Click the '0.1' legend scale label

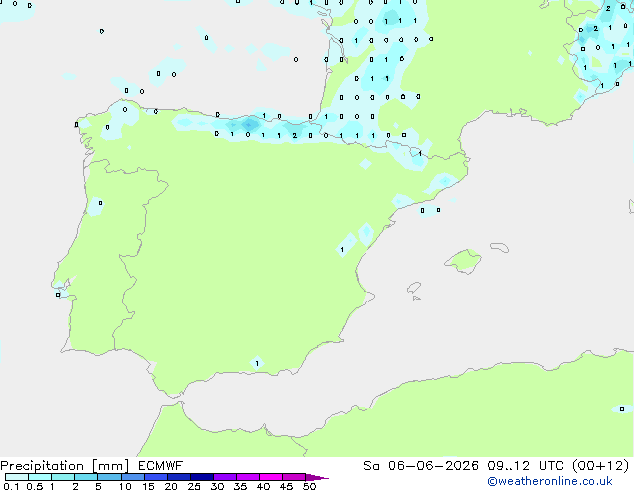pos(11,486)
